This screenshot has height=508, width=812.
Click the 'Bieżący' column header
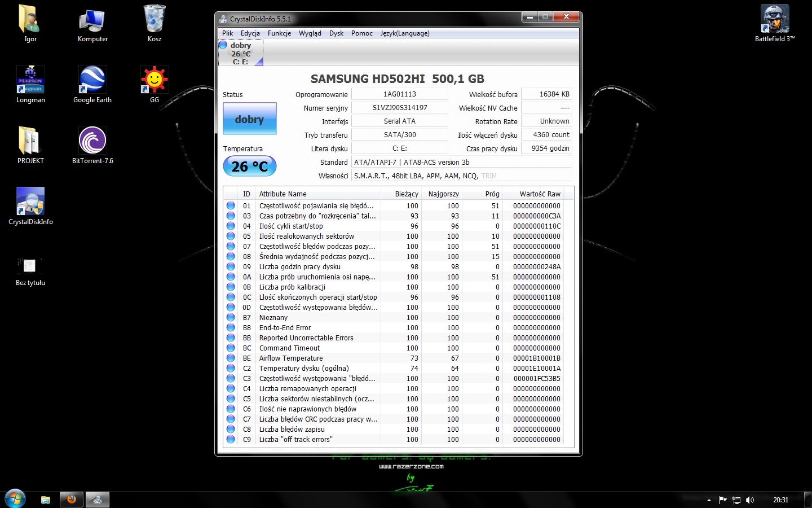click(x=400, y=194)
